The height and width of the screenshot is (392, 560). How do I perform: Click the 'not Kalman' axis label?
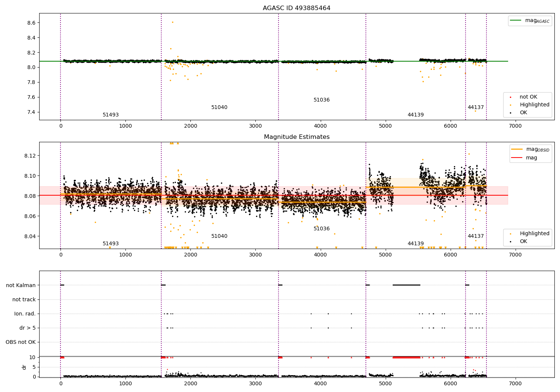21,286
